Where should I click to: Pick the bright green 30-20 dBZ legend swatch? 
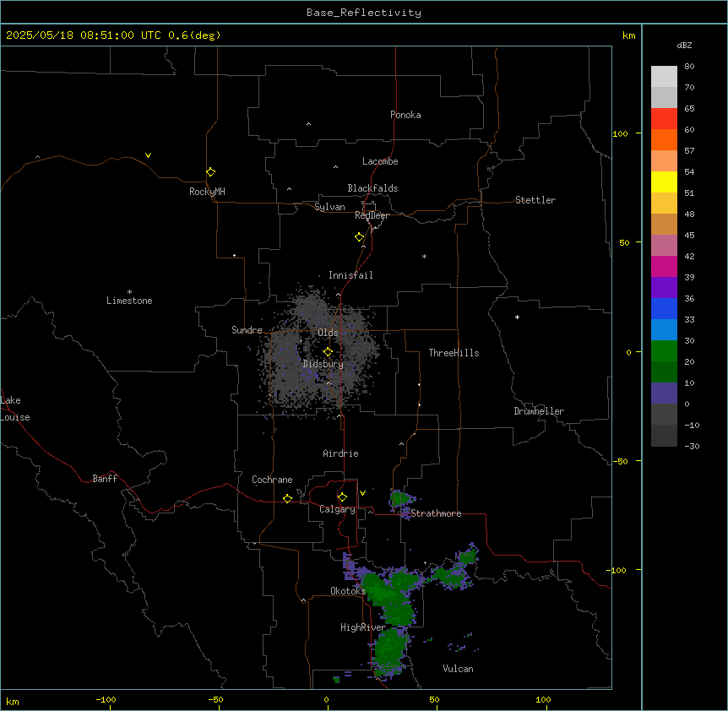coord(664,351)
